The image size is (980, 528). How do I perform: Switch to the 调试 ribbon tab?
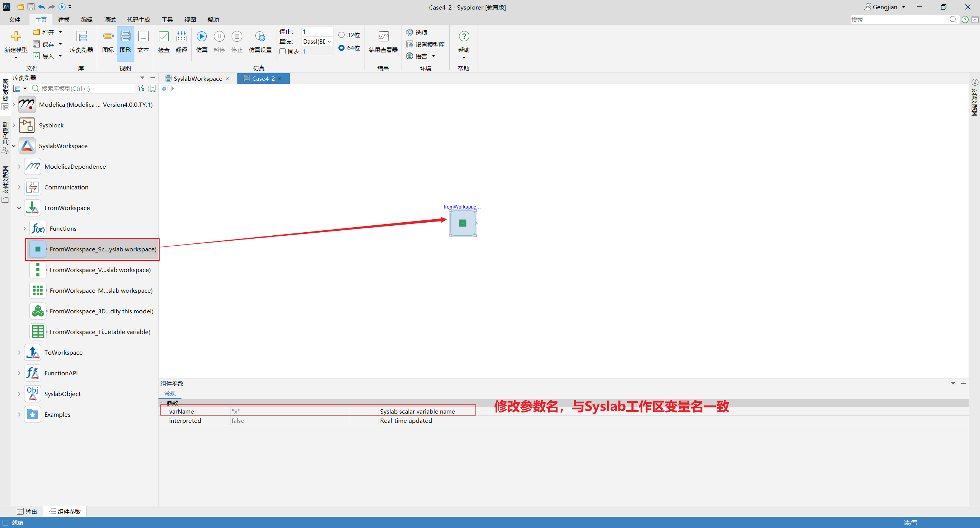(x=110, y=20)
